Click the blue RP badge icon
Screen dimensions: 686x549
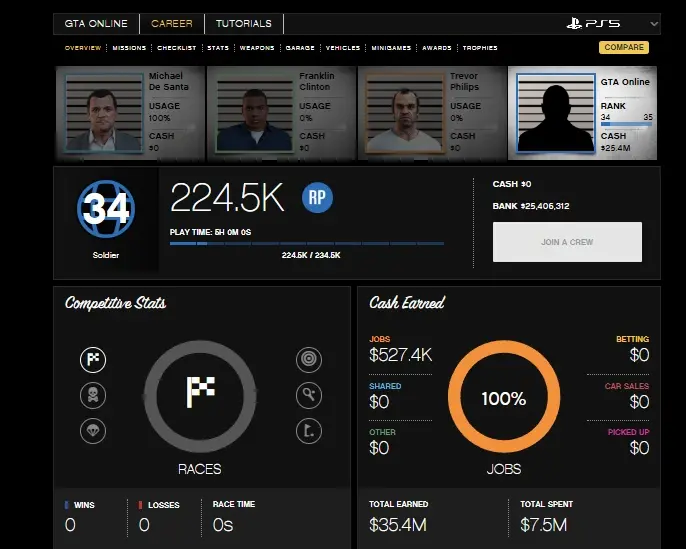(x=317, y=198)
